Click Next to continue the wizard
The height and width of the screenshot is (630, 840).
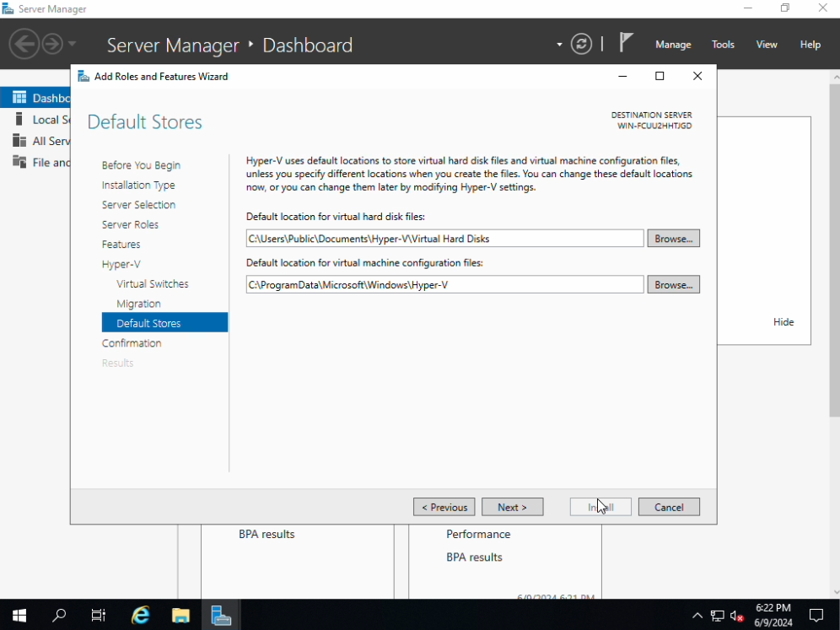512,507
